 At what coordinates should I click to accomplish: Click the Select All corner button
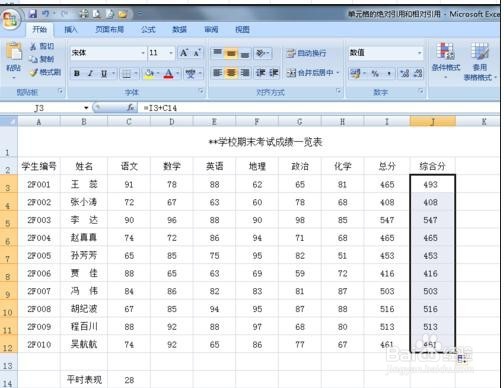click(x=8, y=121)
